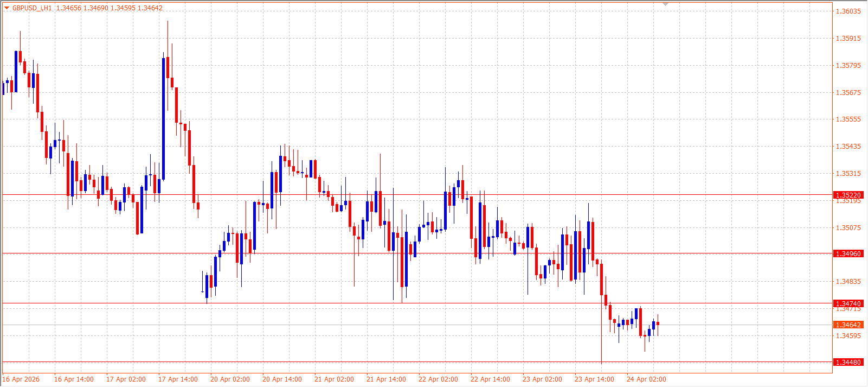Click the 1.35075 price scale value
Screen dimensions: 868x387
[848, 228]
